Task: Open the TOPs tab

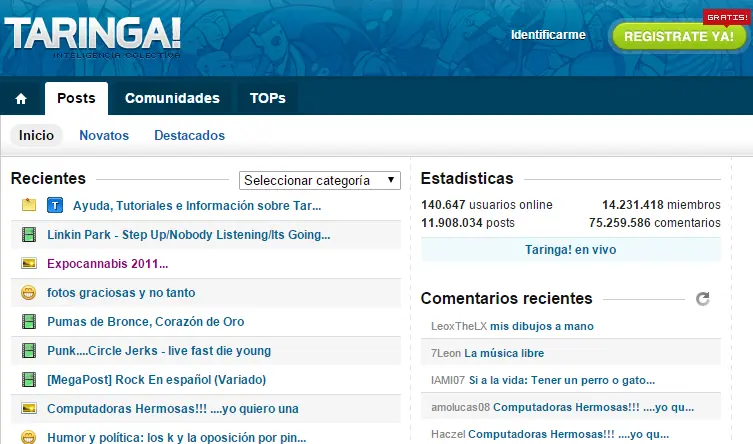Action: 267,98
